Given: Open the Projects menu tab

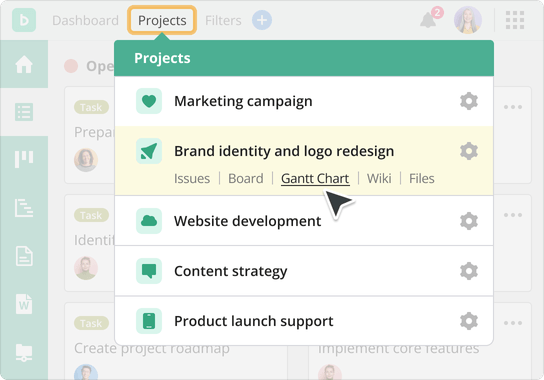Looking at the screenshot, I should pos(162,20).
